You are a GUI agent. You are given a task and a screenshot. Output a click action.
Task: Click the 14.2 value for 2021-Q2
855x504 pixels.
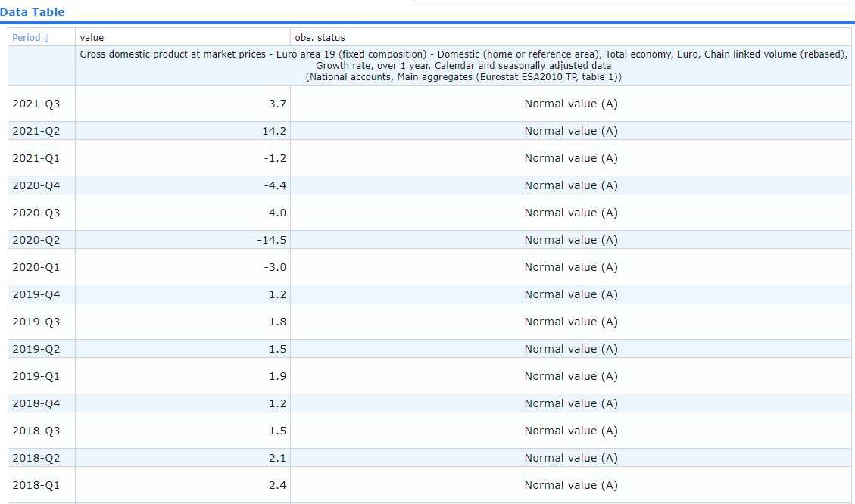pos(277,131)
